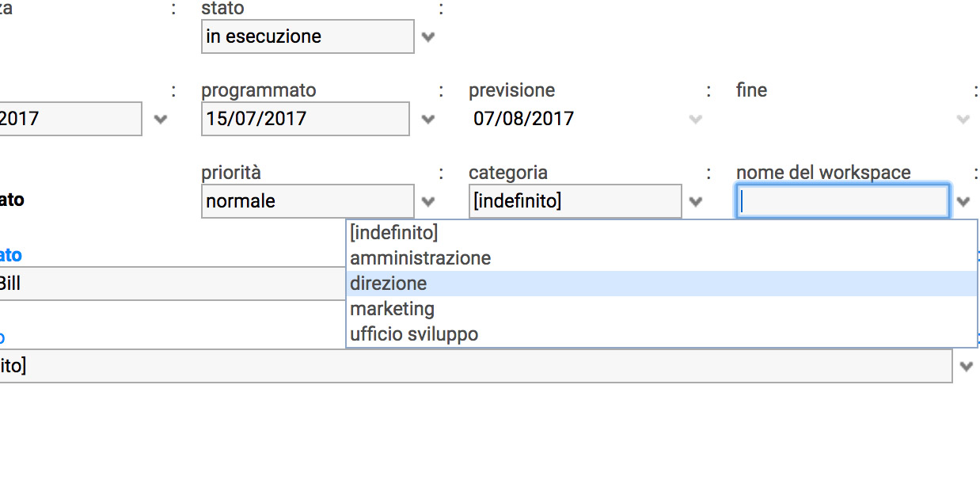Click the fine field dropdown arrow
The width and height of the screenshot is (980, 499).
pyautogui.click(x=963, y=120)
